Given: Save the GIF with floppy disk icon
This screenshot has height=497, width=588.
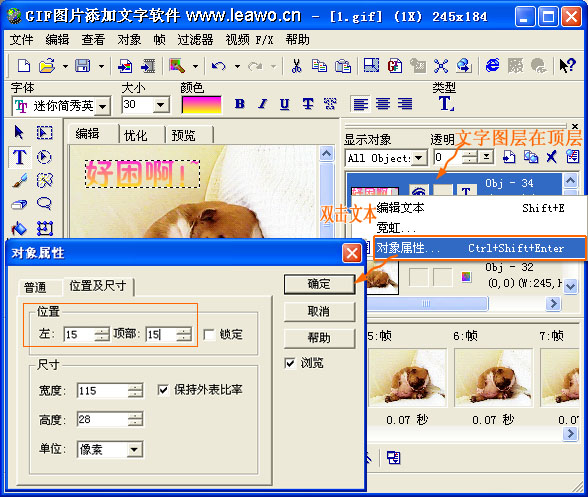Looking at the screenshot, I should coord(83,66).
